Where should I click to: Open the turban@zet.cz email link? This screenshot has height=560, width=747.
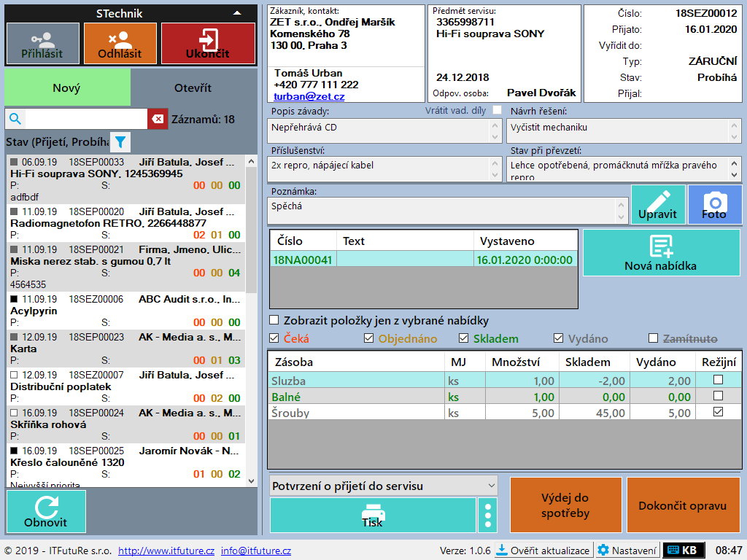pyautogui.click(x=309, y=96)
